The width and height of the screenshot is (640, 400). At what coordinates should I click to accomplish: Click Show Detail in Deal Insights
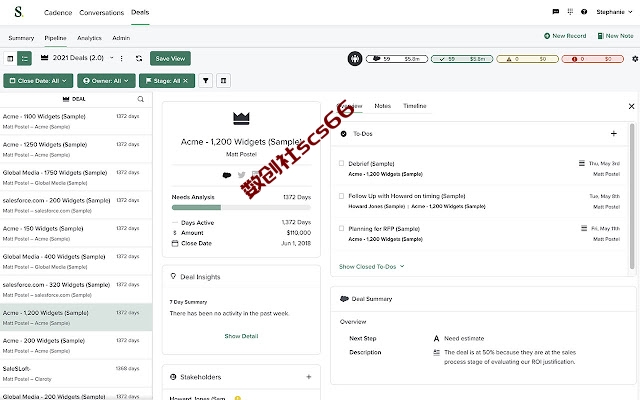pos(241,336)
